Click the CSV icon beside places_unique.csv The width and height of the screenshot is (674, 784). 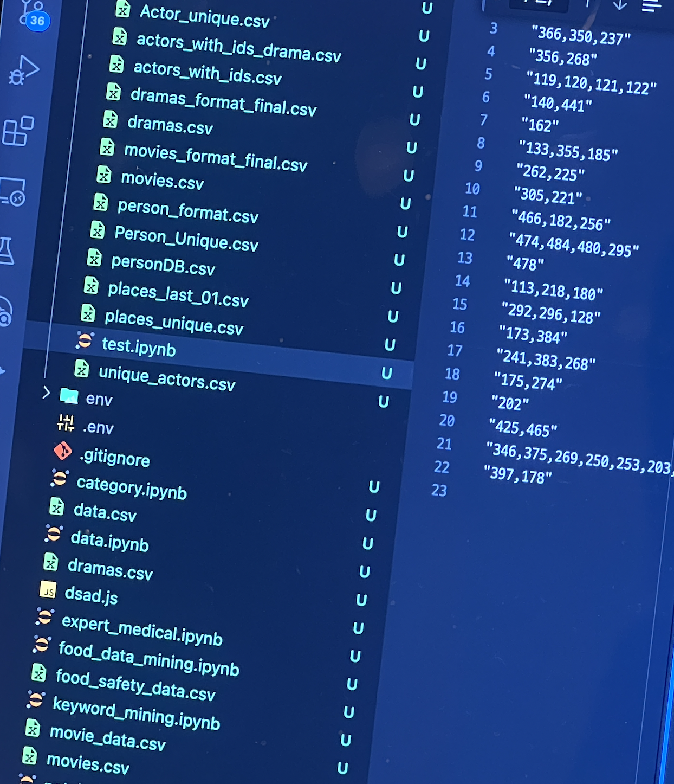pos(88,313)
